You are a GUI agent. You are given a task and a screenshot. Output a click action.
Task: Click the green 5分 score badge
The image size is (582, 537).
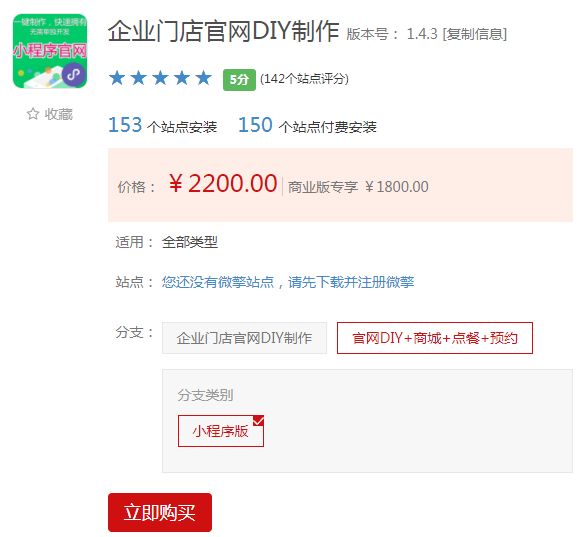(239, 79)
